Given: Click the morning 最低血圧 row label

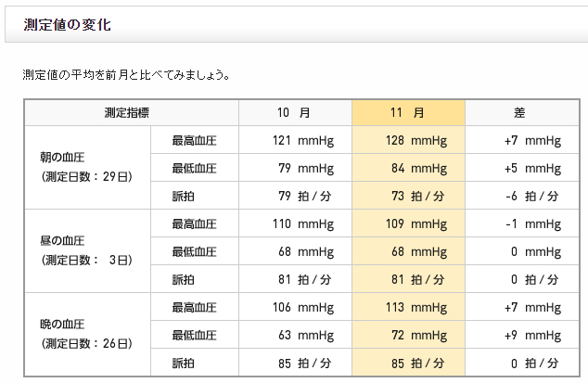Looking at the screenshot, I should (x=195, y=168).
